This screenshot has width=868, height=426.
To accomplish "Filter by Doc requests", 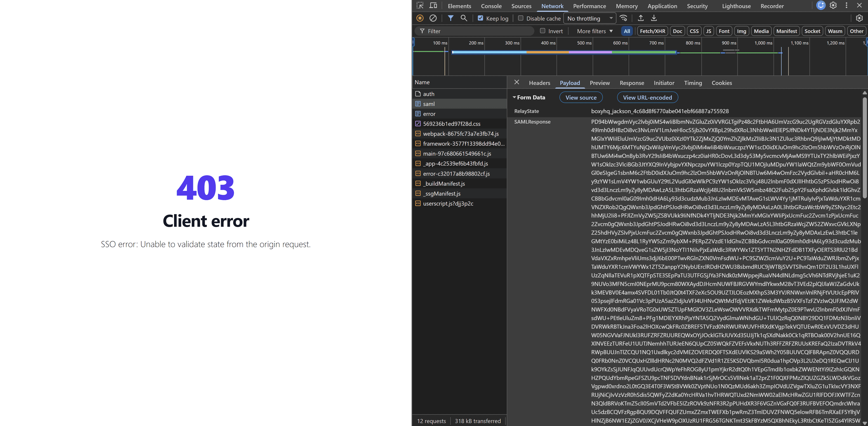I will [x=677, y=31].
